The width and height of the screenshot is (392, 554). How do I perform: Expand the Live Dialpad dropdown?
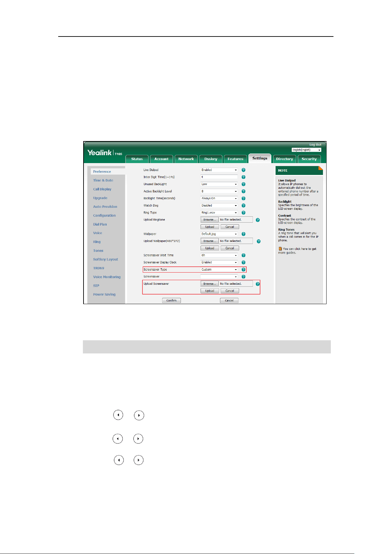tap(219, 170)
